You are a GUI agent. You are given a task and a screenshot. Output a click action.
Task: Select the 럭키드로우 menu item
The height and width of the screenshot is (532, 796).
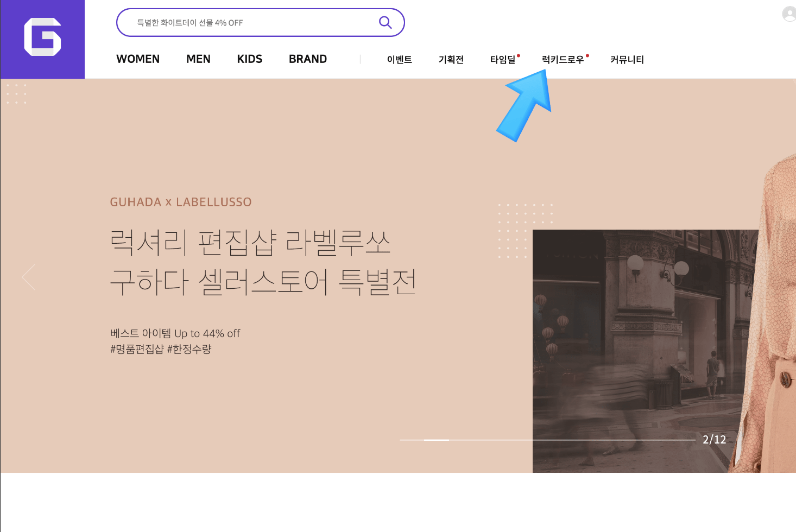tap(563, 60)
